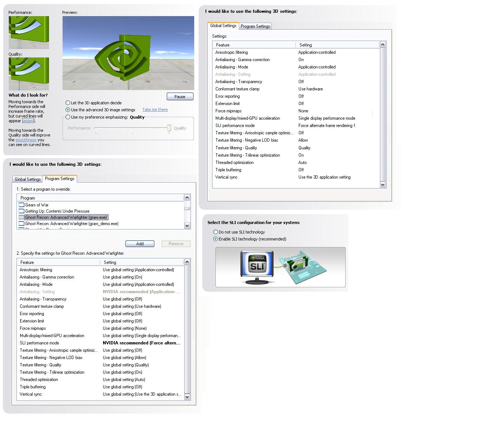This screenshot has width=504, height=422.
Task: Select 'Enable SLI technology (recommended)'
Action: 215,239
